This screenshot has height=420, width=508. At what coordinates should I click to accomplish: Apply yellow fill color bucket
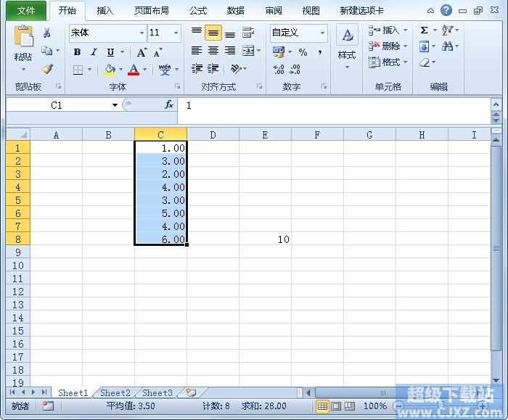coord(110,70)
